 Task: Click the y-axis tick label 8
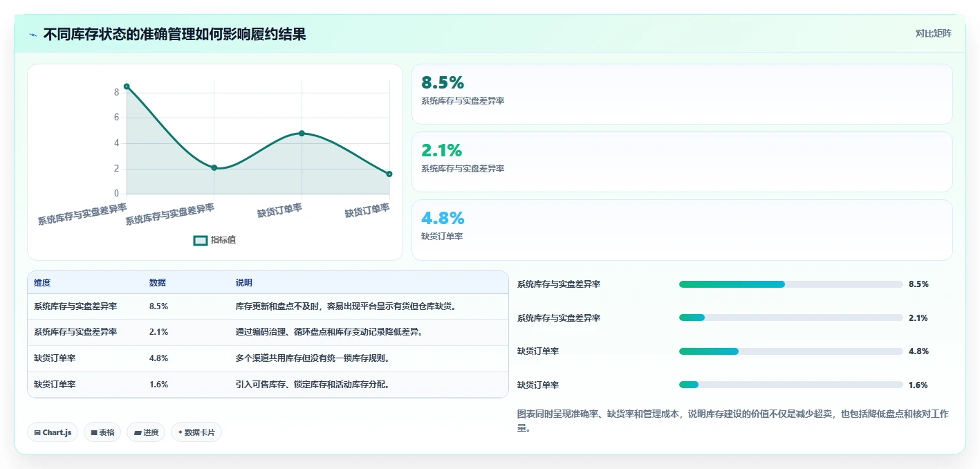pyautogui.click(x=116, y=92)
